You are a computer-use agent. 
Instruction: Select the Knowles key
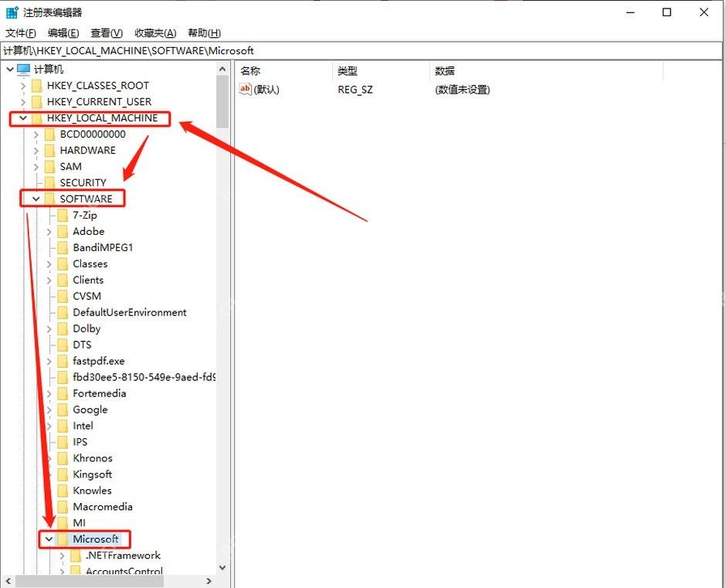point(92,490)
